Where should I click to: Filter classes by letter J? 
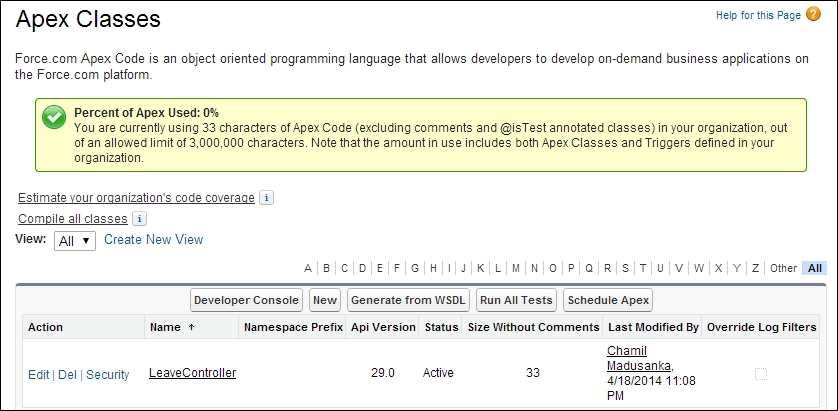tap(463, 268)
